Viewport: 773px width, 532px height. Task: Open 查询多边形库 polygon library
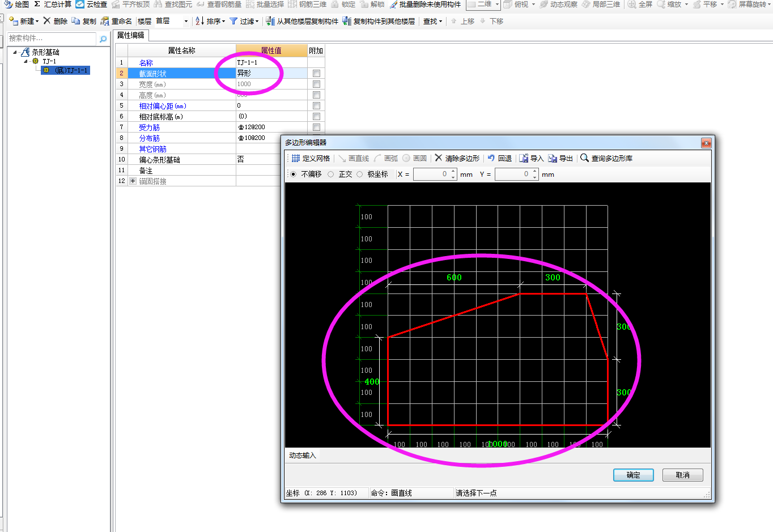(x=606, y=158)
